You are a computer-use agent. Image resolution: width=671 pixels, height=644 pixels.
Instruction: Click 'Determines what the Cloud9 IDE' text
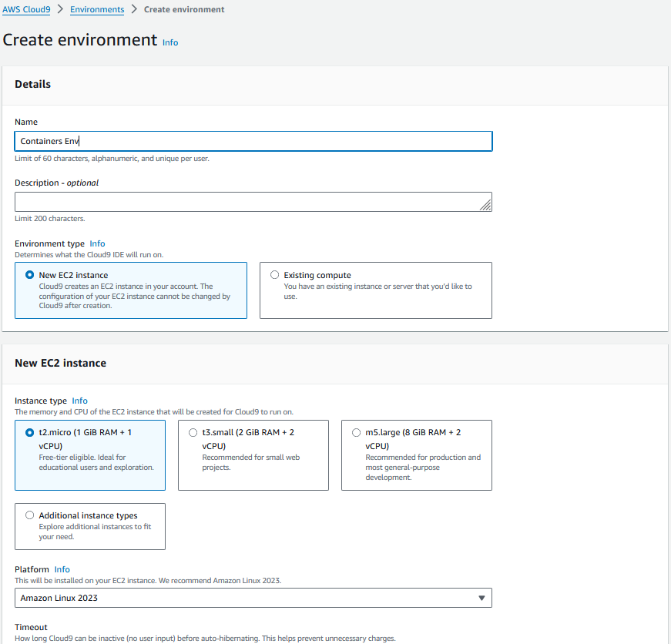tap(89, 255)
